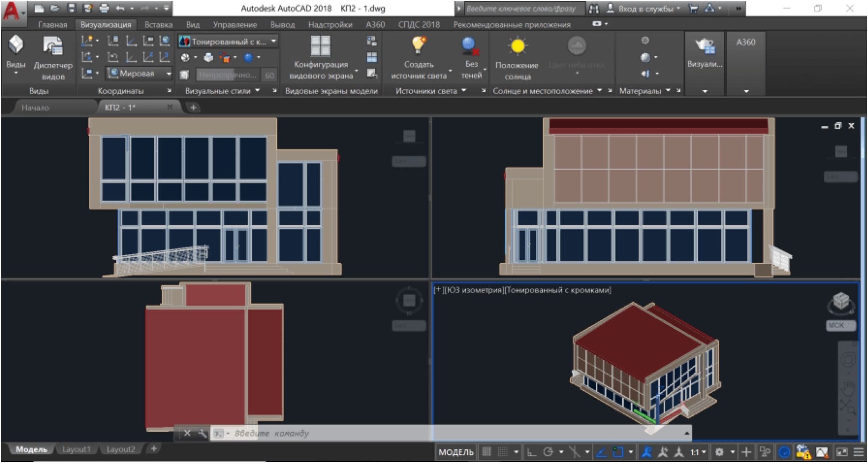Image resolution: width=868 pixels, height=464 pixels.
Task: Click Viewport Configuration (Конфигурация видового экрана) icon
Action: click(320, 45)
